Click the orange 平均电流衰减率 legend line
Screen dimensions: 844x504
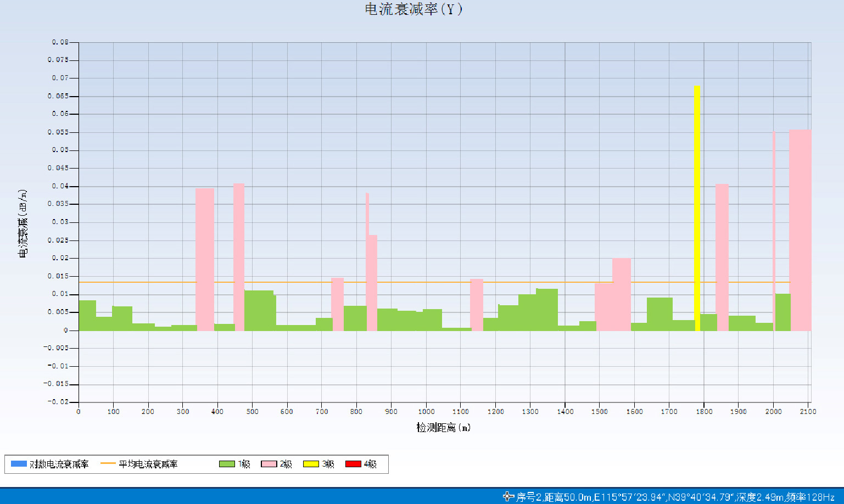pyautogui.click(x=108, y=464)
